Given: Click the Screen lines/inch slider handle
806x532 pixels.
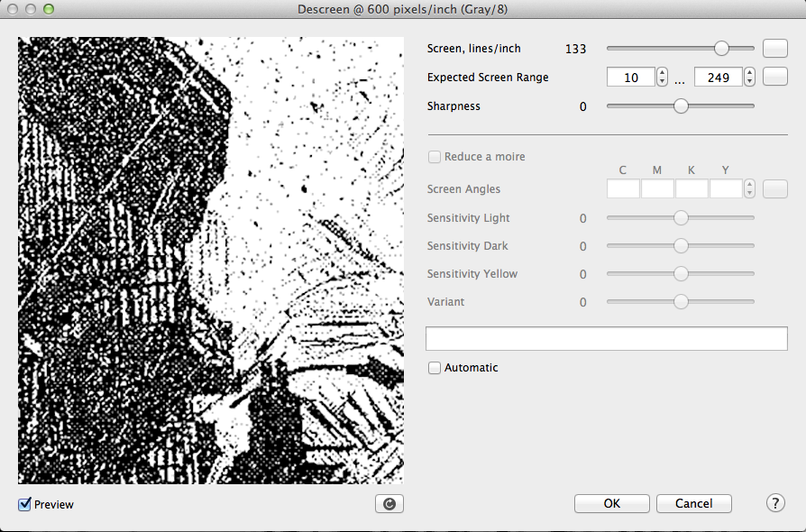Looking at the screenshot, I should point(721,49).
